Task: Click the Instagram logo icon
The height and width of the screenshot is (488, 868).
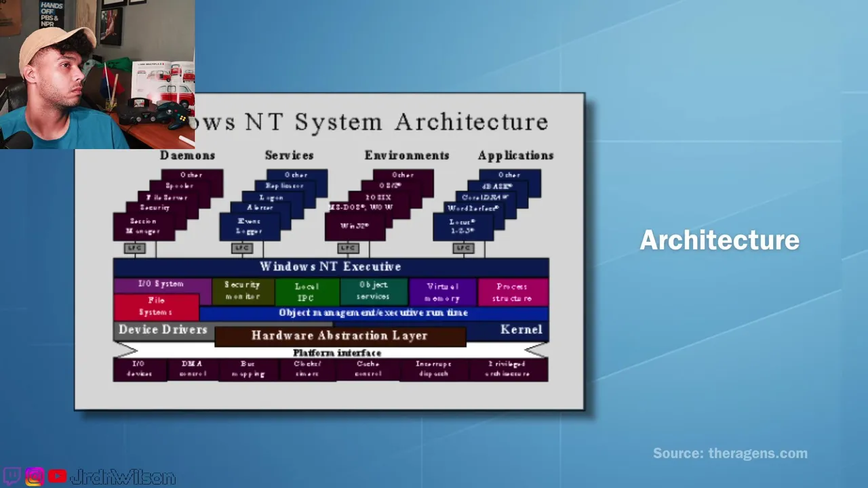Action: pyautogui.click(x=35, y=476)
